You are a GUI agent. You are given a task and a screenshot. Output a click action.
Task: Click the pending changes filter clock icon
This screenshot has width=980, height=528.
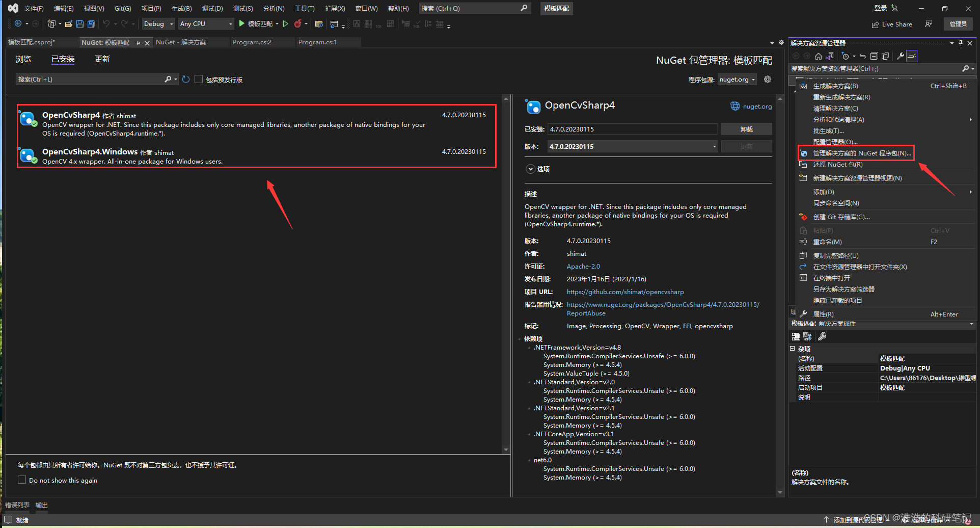click(845, 56)
